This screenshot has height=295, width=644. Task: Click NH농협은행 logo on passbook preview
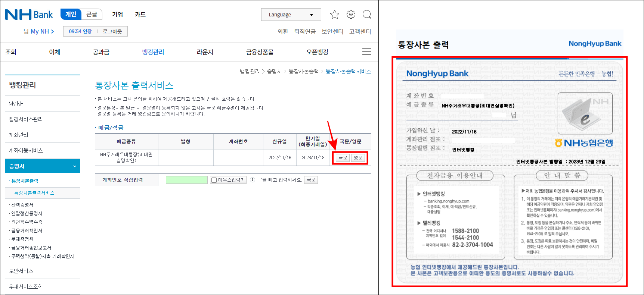coord(584,143)
